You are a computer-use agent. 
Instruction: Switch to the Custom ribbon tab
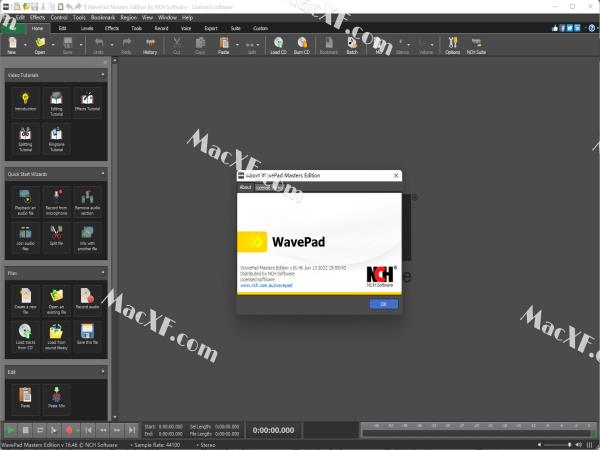coord(260,28)
